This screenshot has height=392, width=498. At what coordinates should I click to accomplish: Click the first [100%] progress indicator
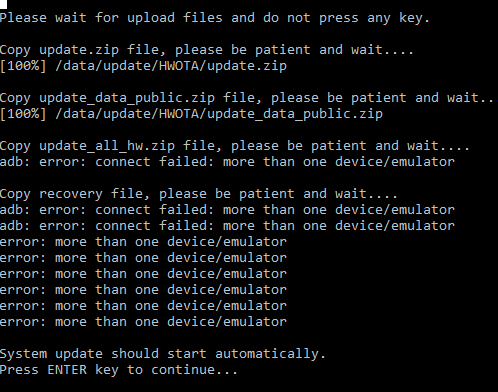click(23, 66)
